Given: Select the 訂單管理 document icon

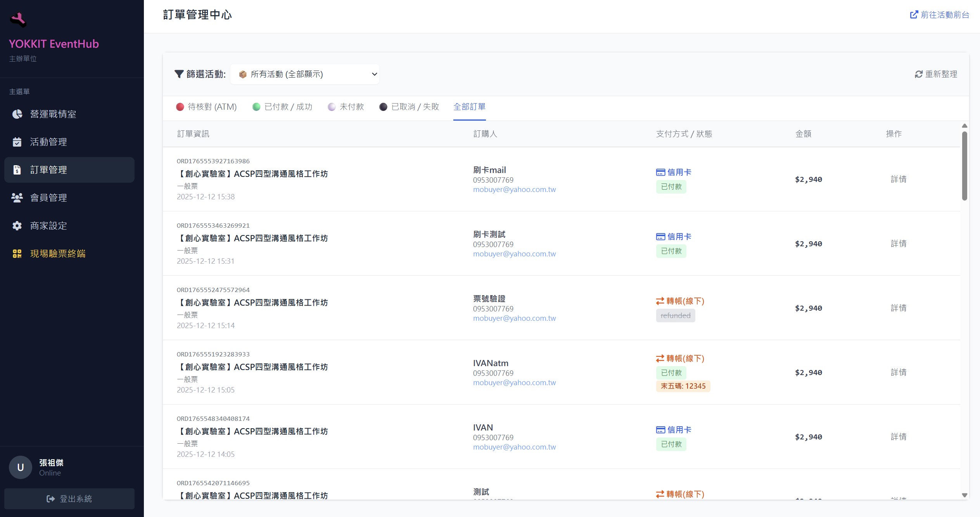Looking at the screenshot, I should (17, 169).
